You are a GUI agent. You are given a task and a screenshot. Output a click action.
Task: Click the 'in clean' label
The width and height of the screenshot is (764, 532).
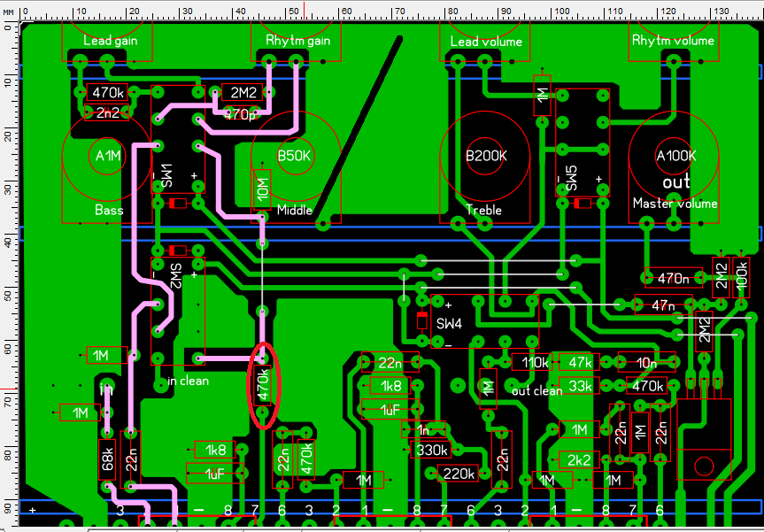(x=188, y=381)
